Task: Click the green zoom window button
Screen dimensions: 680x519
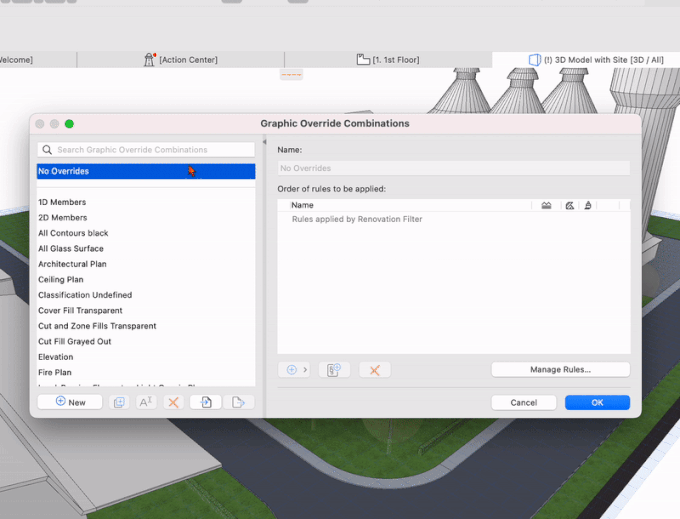Action: (69, 124)
